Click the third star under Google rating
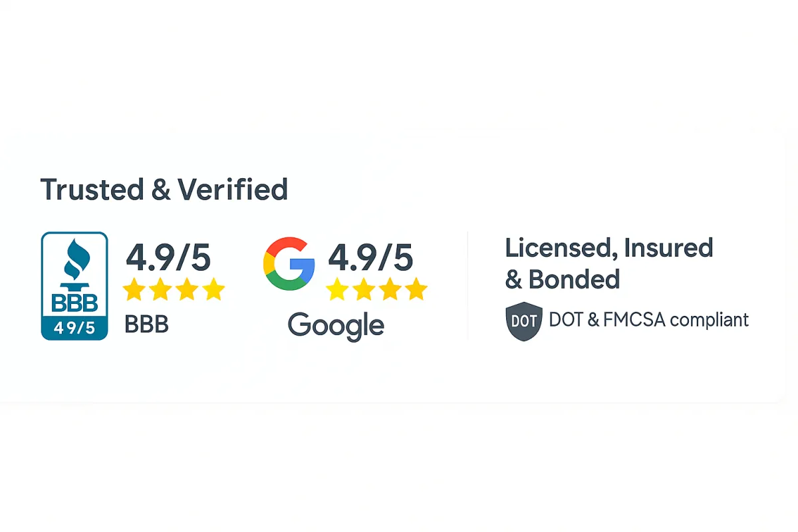Screen dimensions: 798x532 point(390,290)
